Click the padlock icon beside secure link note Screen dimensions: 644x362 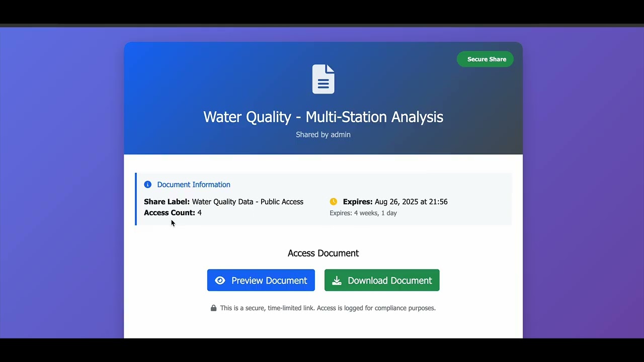point(213,308)
